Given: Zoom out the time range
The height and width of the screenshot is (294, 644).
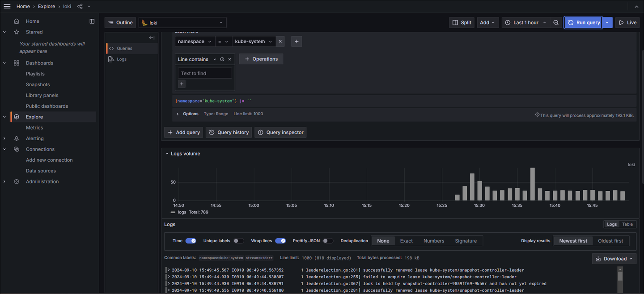Looking at the screenshot, I should pos(556,22).
